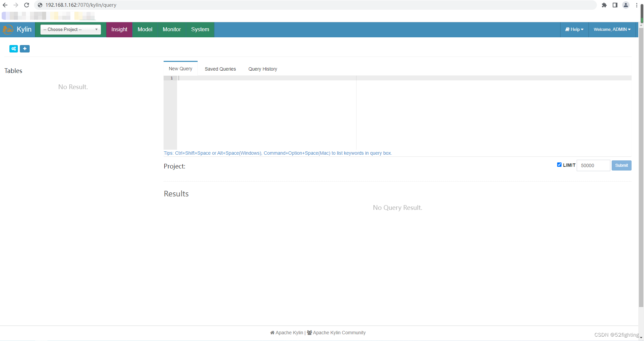Open the Insight menu
The width and height of the screenshot is (644, 341).
pyautogui.click(x=120, y=30)
